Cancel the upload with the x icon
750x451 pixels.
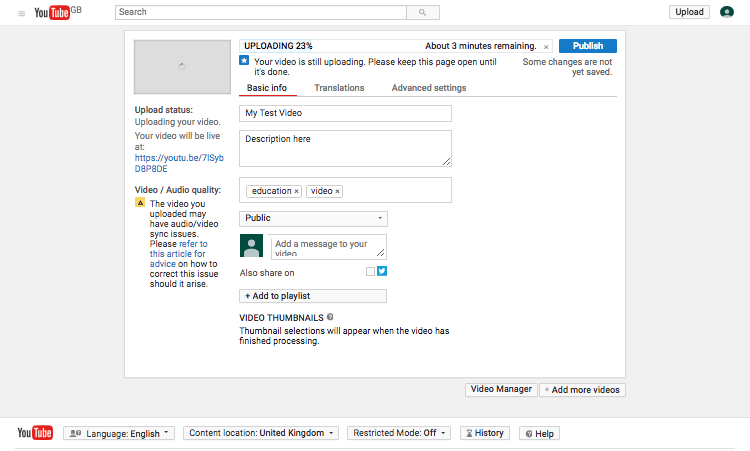point(546,47)
